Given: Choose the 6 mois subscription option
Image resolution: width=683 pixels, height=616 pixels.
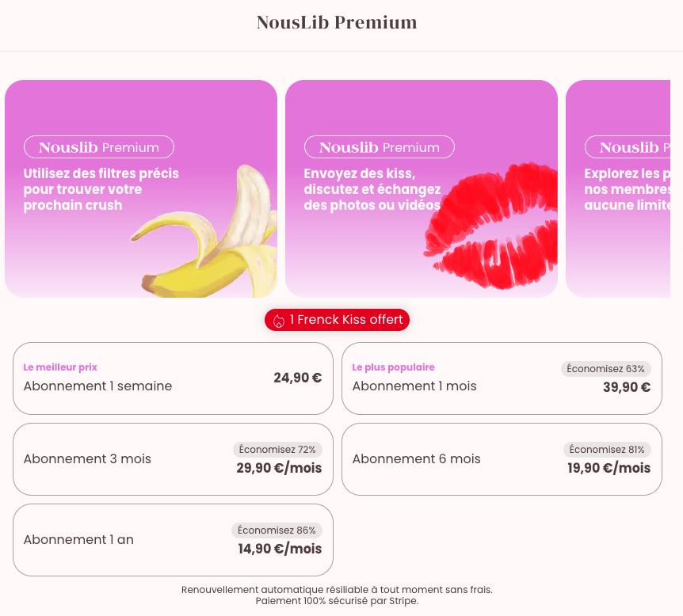Looking at the screenshot, I should [x=502, y=459].
